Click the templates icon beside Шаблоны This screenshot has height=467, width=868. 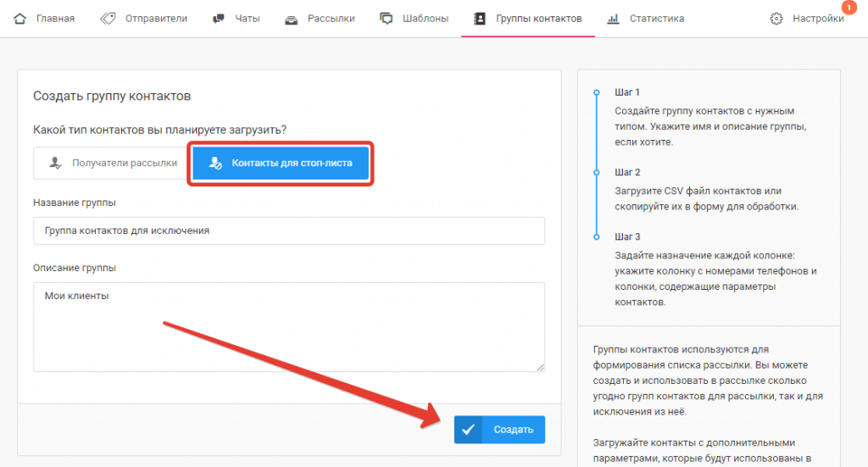coord(387,19)
